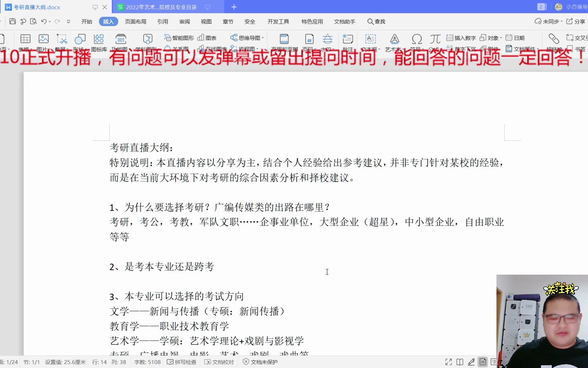Switch to the 页面布局 tab

click(135, 21)
